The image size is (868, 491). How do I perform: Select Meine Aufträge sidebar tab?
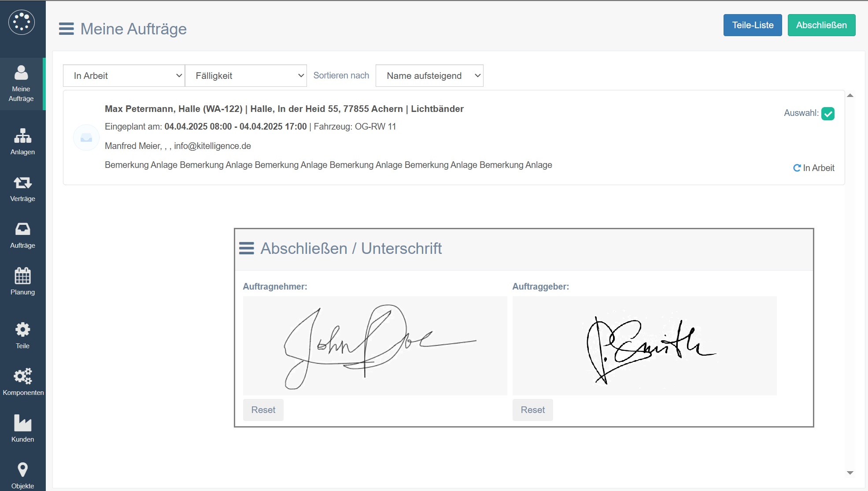[21, 83]
